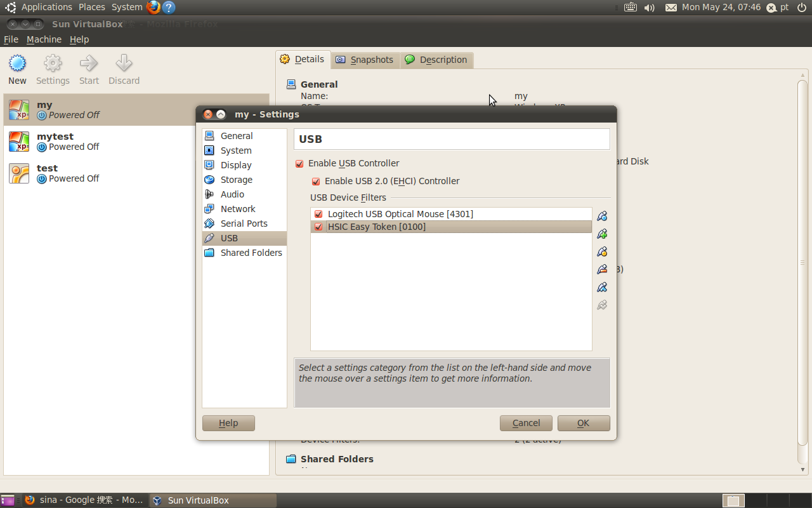812x508 pixels.
Task: Click the Start arrow toolbar button
Action: click(89, 70)
